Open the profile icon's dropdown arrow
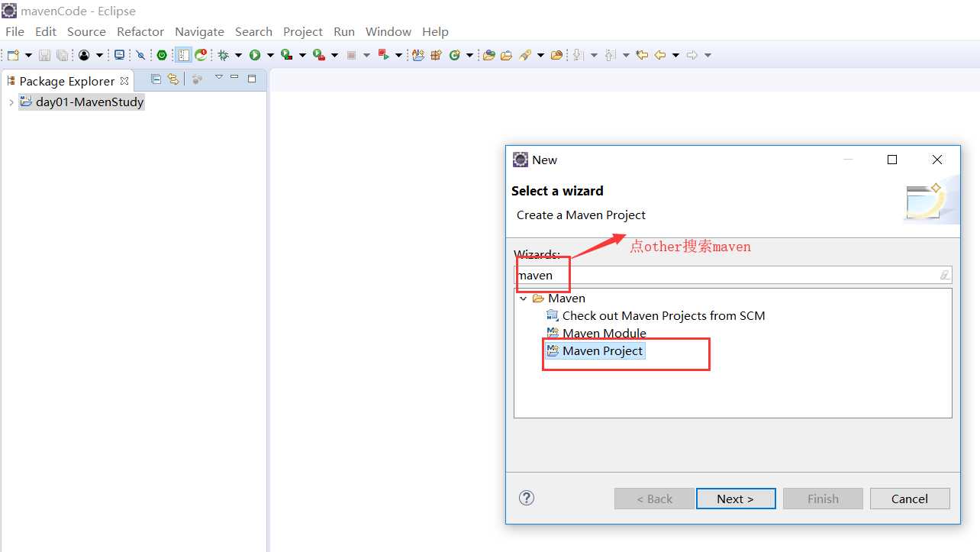Image resolution: width=980 pixels, height=552 pixels. [x=99, y=55]
